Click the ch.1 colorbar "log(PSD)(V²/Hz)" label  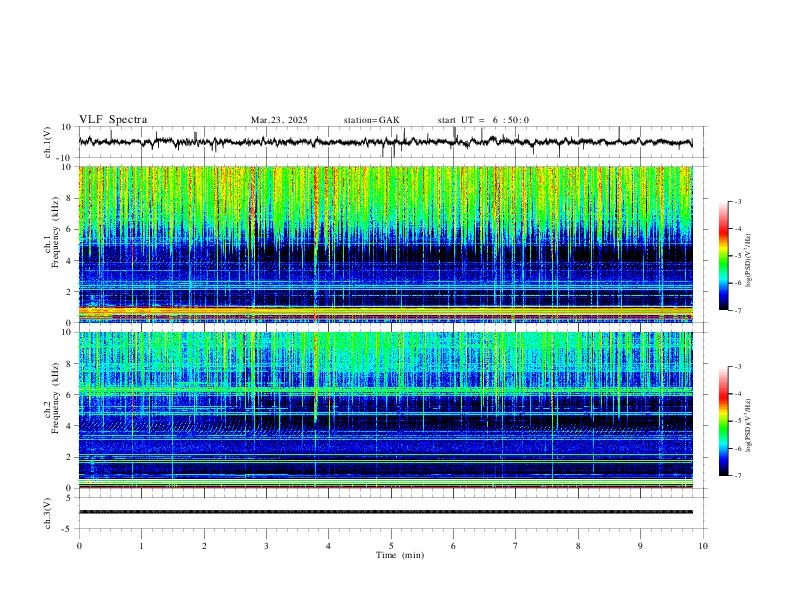(748, 261)
